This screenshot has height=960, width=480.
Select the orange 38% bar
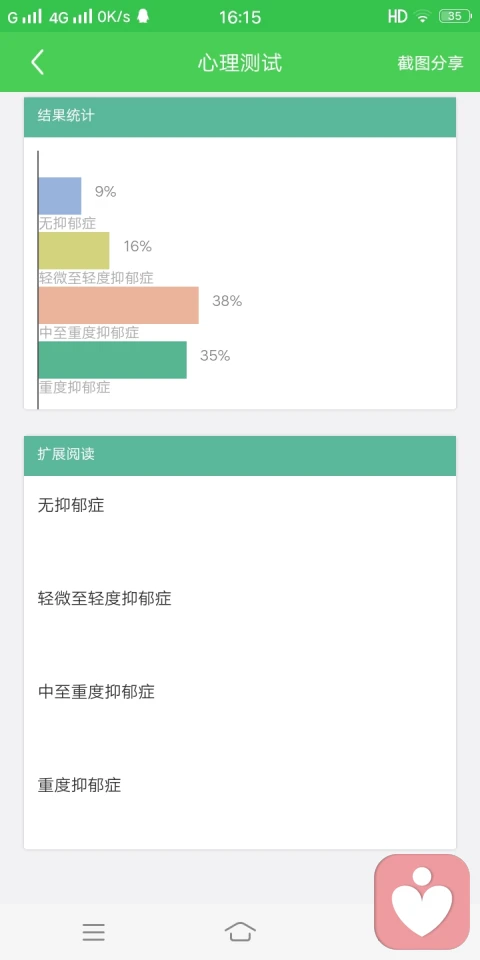[x=119, y=305]
